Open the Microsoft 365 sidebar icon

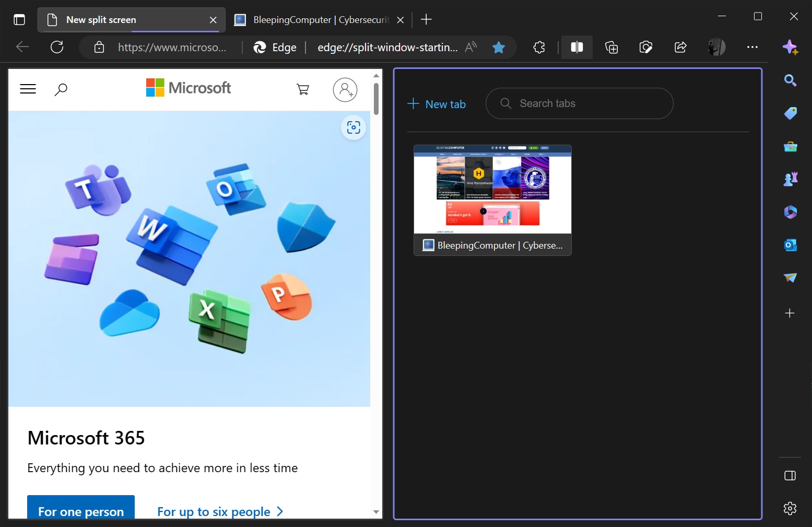(790, 212)
